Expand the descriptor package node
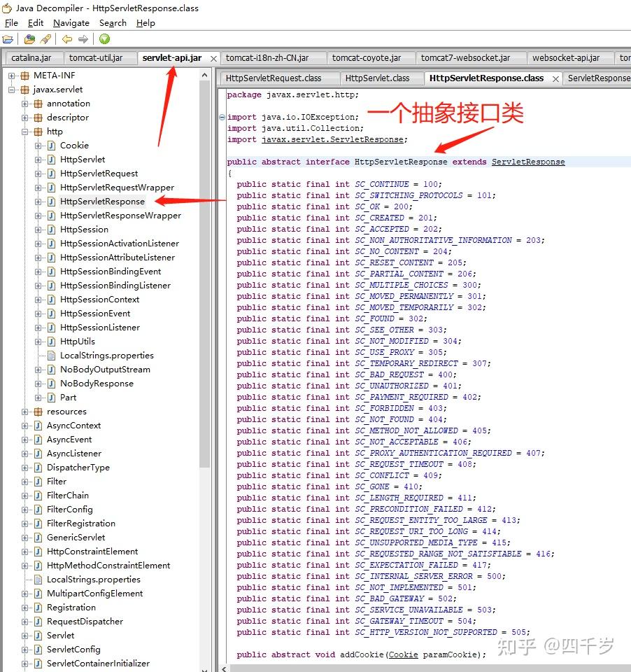The width and height of the screenshot is (631, 672). pos(25,118)
